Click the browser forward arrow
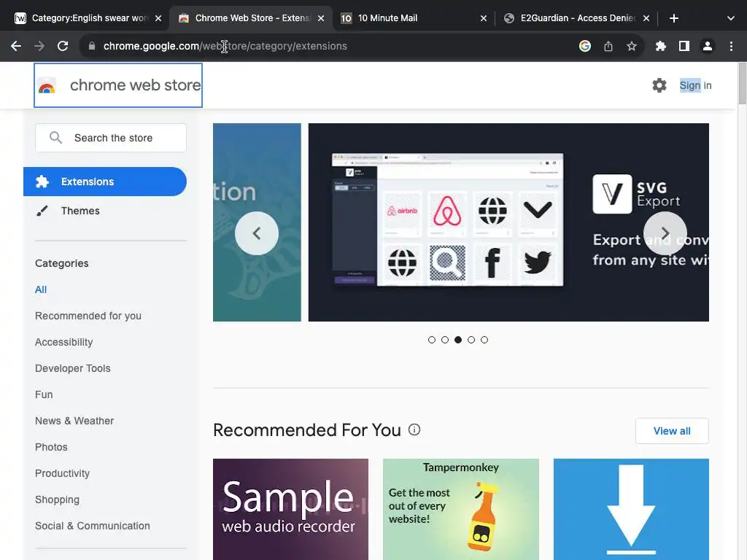747x560 pixels. point(39,46)
